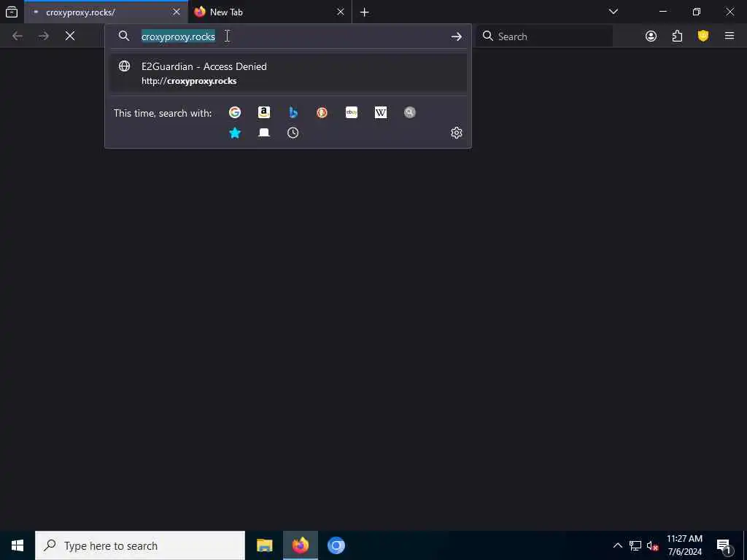Open the network status tray icon

pyautogui.click(x=635, y=545)
